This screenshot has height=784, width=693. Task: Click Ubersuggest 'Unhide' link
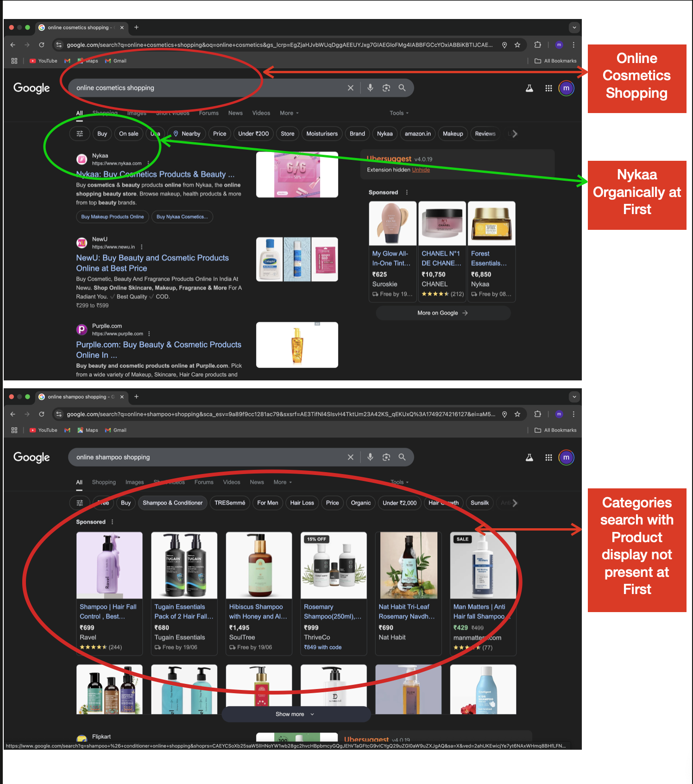point(421,170)
